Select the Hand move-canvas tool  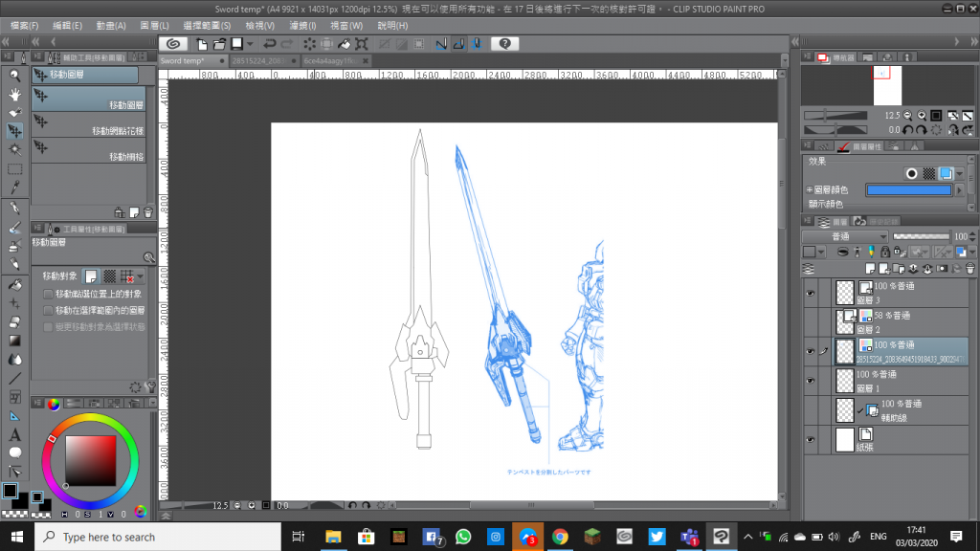tap(15, 94)
